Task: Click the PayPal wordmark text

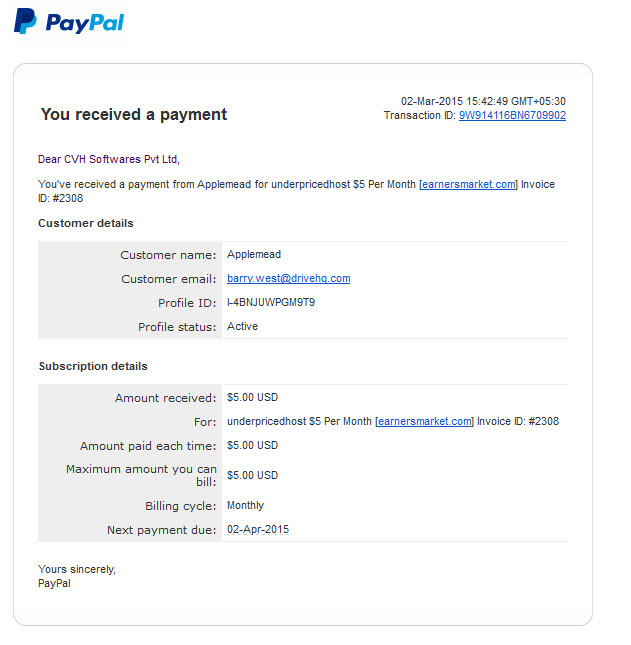Action: pyautogui.click(x=85, y=23)
